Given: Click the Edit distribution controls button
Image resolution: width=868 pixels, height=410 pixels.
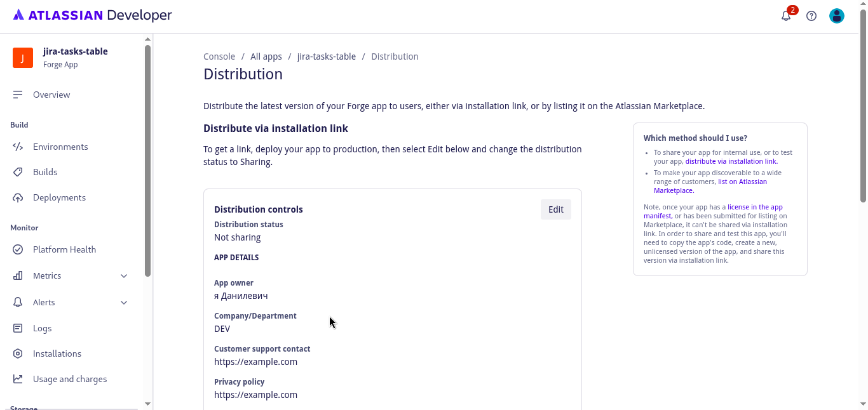Looking at the screenshot, I should [555, 209].
